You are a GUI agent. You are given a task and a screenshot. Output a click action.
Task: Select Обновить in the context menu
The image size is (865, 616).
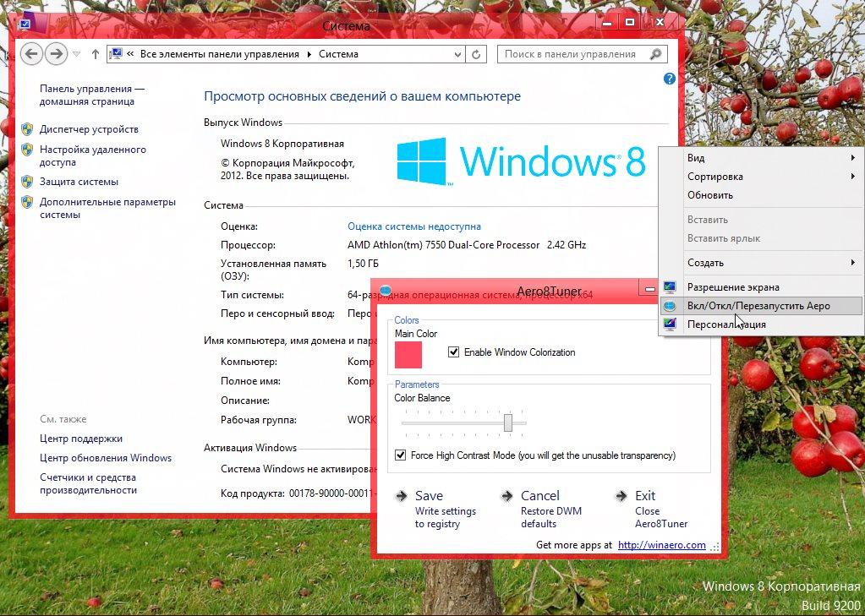pos(710,195)
